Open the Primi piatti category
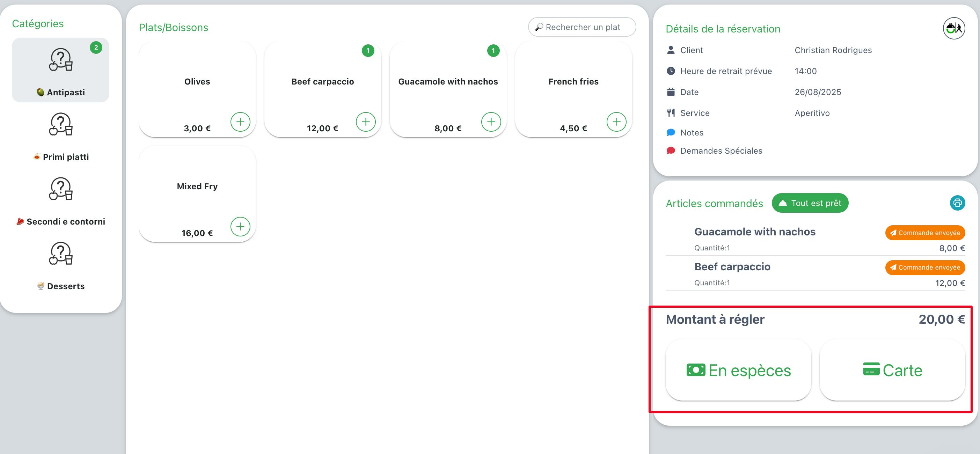Image resolution: width=980 pixels, height=454 pixels. click(60, 135)
